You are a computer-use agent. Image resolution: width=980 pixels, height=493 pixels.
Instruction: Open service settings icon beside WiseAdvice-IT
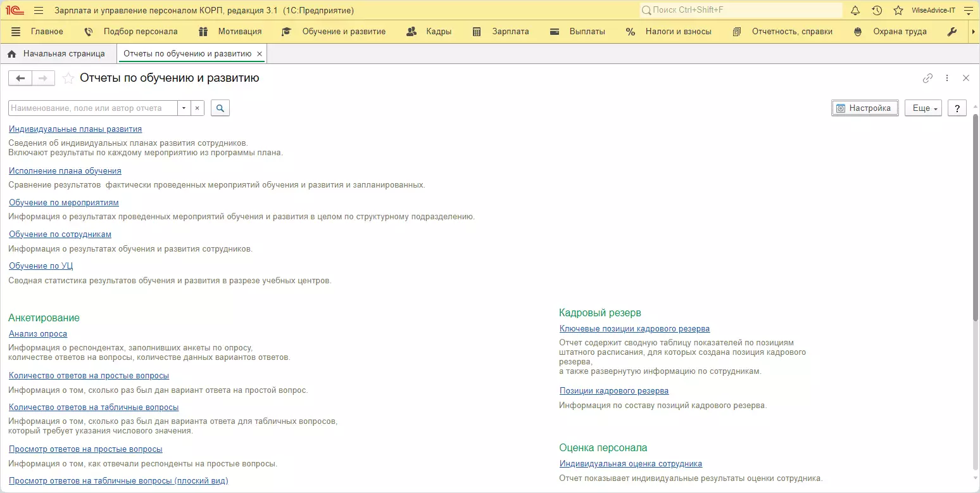pos(967,10)
